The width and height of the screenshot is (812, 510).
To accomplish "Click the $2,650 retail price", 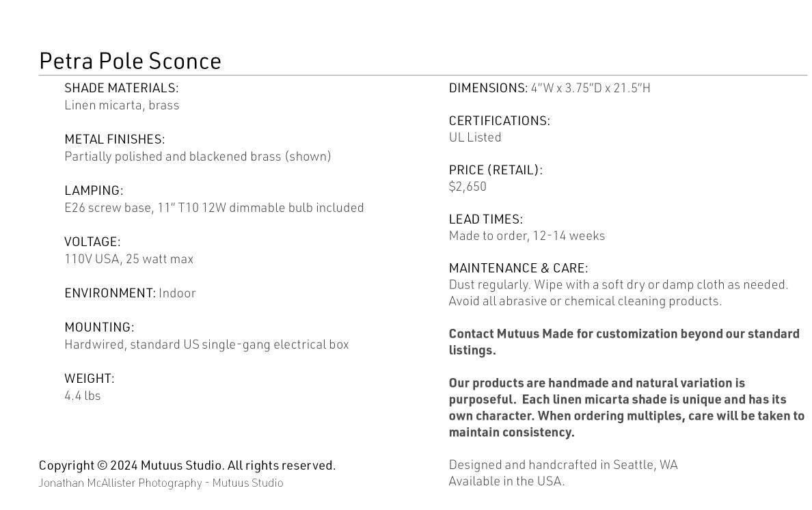I will click(x=468, y=187).
